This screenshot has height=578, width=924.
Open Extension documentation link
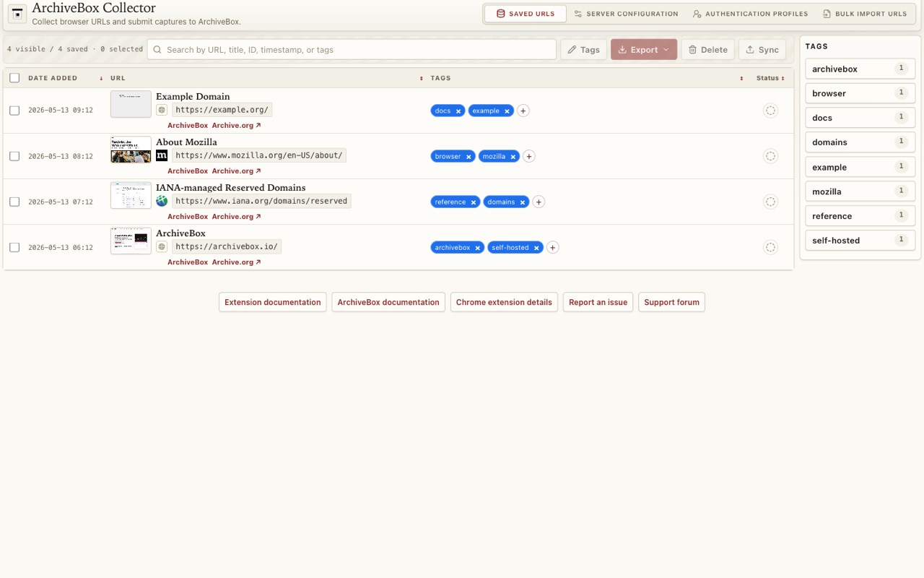(x=273, y=302)
